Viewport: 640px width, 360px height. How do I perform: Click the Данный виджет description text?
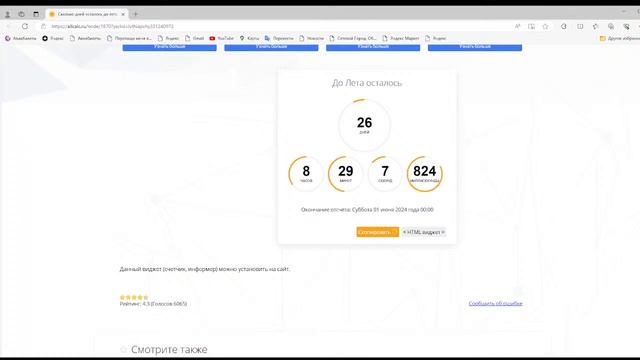(x=204, y=269)
